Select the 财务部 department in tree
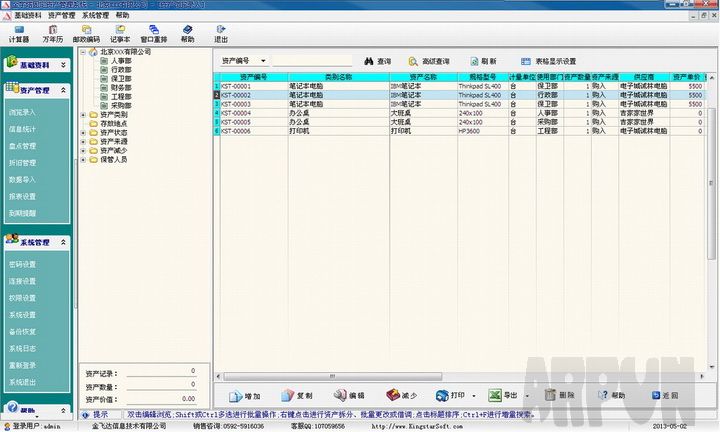Viewport: 720px width, 432px height. (x=121, y=88)
